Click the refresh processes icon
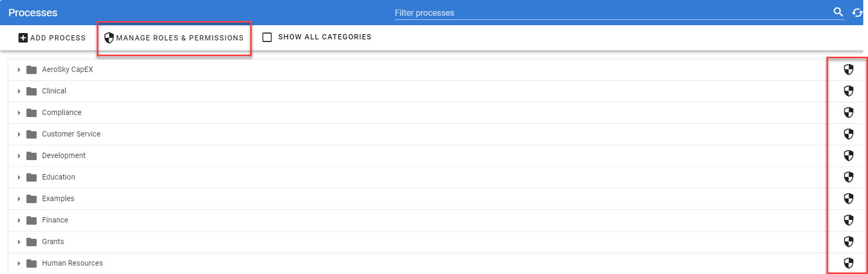The width and height of the screenshot is (868, 274). click(857, 13)
